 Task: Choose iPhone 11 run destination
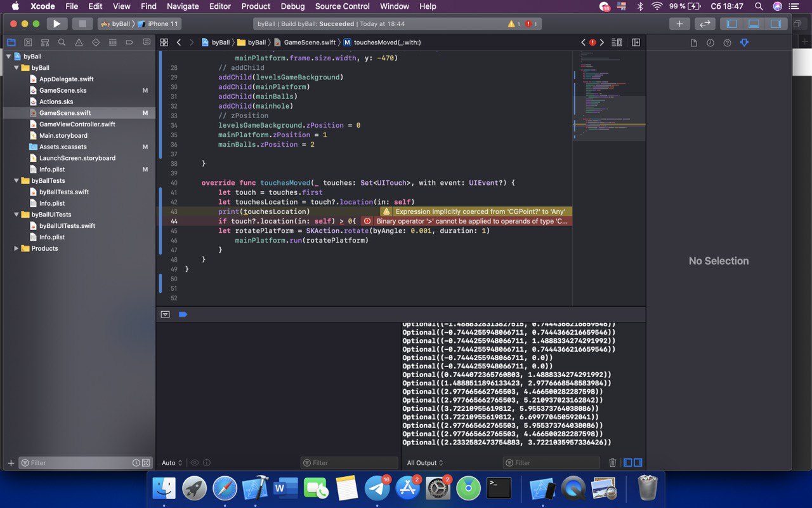157,24
